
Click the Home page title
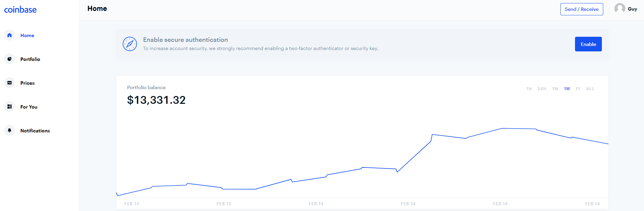[97, 9]
